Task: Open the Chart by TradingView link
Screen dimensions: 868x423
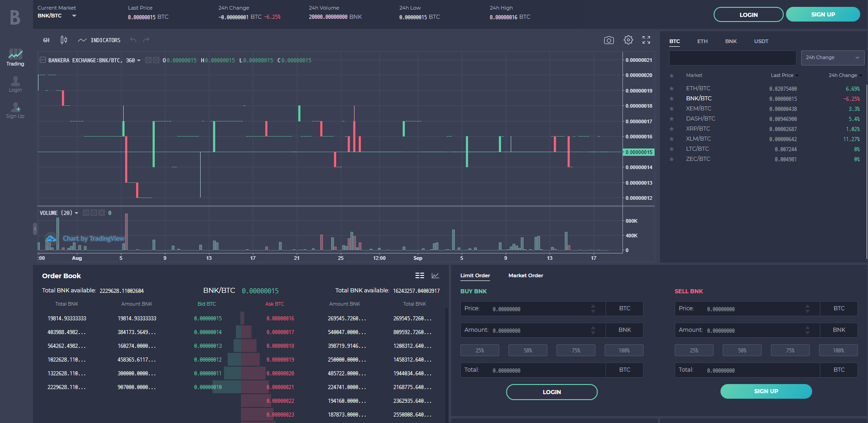Action: (93, 239)
